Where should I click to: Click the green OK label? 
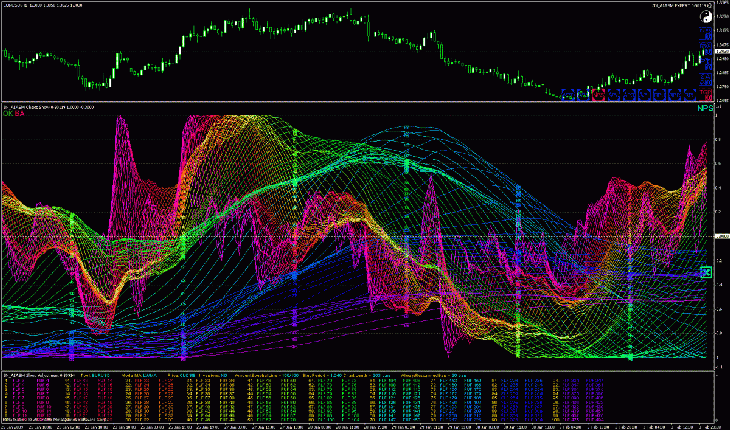(8, 113)
